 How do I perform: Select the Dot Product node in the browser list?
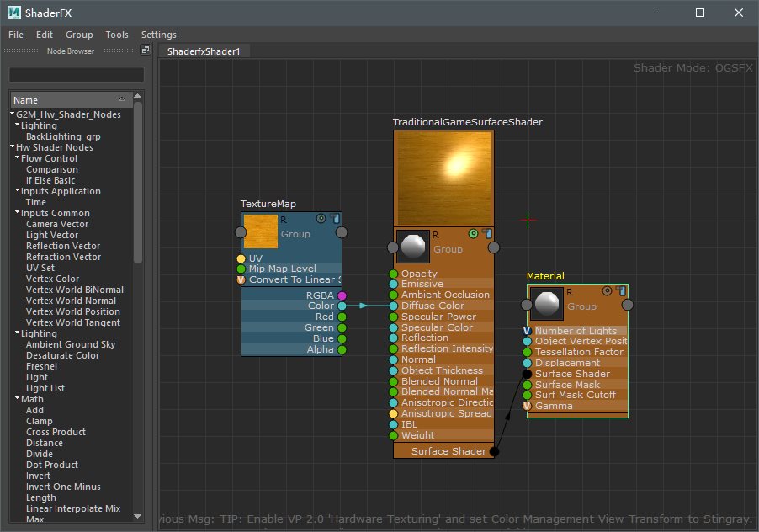coord(52,465)
